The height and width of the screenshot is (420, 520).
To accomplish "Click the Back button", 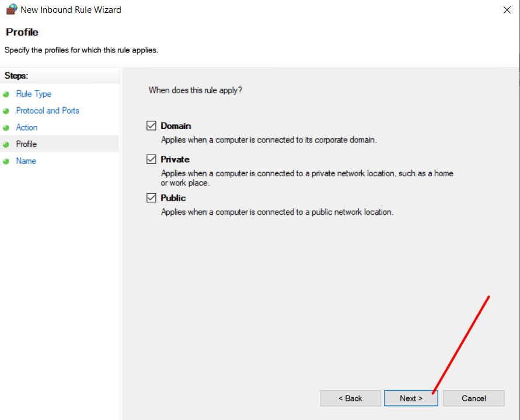I will pos(350,398).
